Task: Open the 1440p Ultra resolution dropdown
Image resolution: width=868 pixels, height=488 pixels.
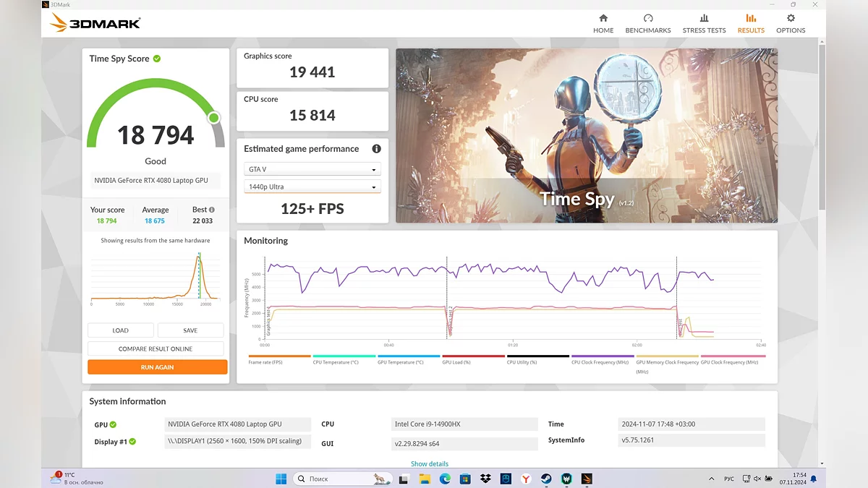Action: pos(312,187)
